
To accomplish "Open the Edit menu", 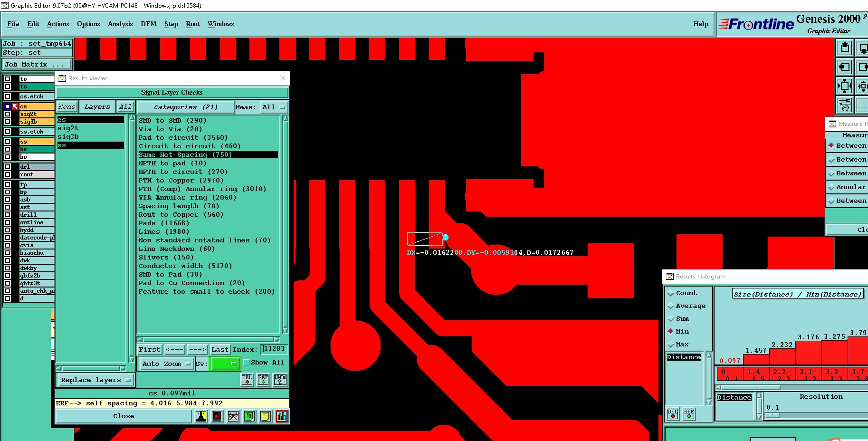I will (33, 24).
